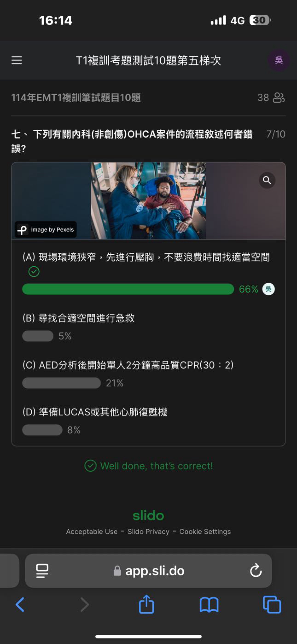Tap the purple 吳 profile avatar

[279, 60]
